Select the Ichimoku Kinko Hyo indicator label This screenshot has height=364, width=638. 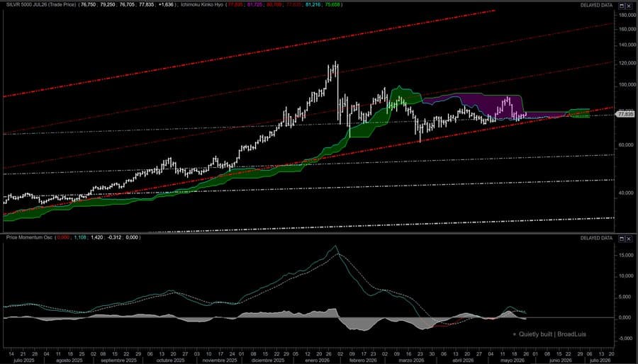click(x=202, y=5)
